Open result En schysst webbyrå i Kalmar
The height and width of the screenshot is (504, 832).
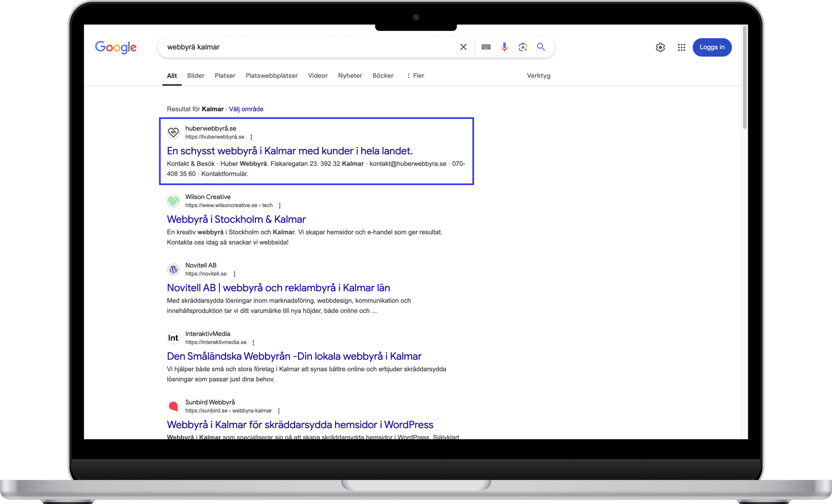290,151
